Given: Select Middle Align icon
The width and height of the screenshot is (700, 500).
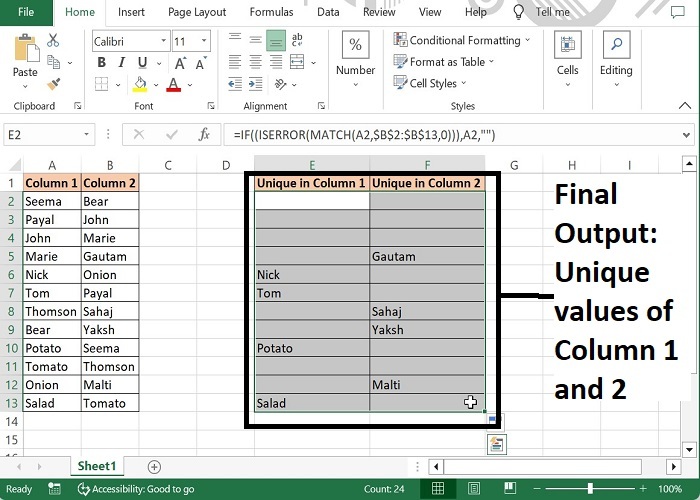Looking at the screenshot, I should [x=255, y=41].
